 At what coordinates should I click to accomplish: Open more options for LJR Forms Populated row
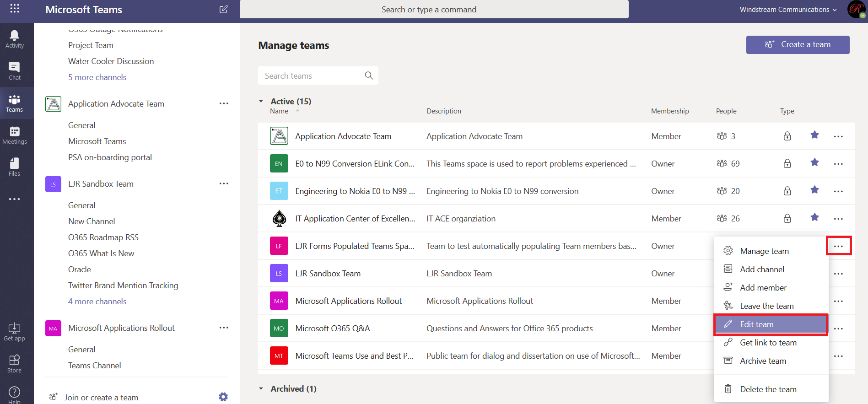tap(838, 246)
